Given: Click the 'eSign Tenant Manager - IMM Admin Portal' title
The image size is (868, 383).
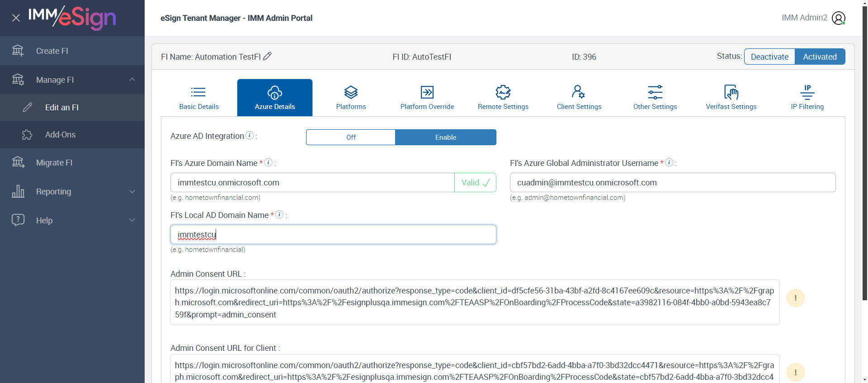Looking at the screenshot, I should (236, 18).
